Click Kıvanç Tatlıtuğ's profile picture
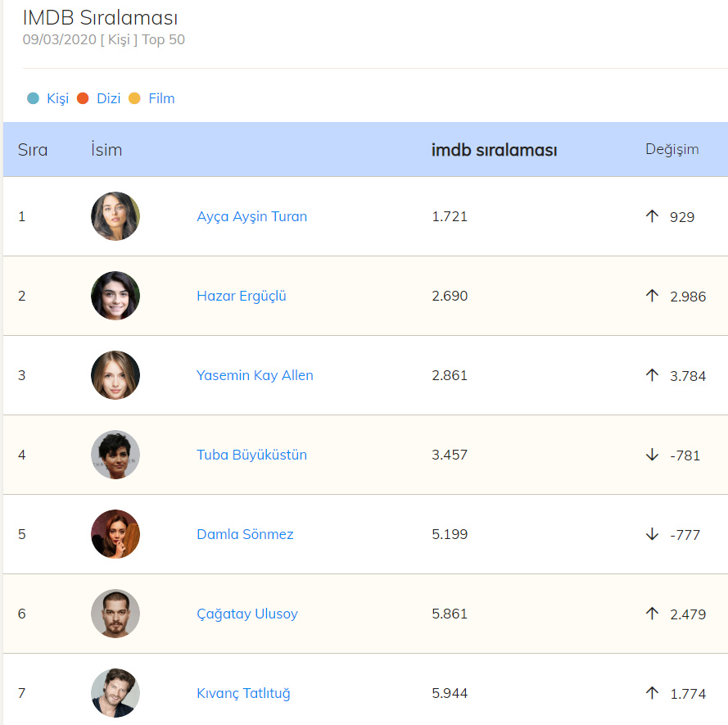Screen dimensions: 728x725 (x=115, y=693)
